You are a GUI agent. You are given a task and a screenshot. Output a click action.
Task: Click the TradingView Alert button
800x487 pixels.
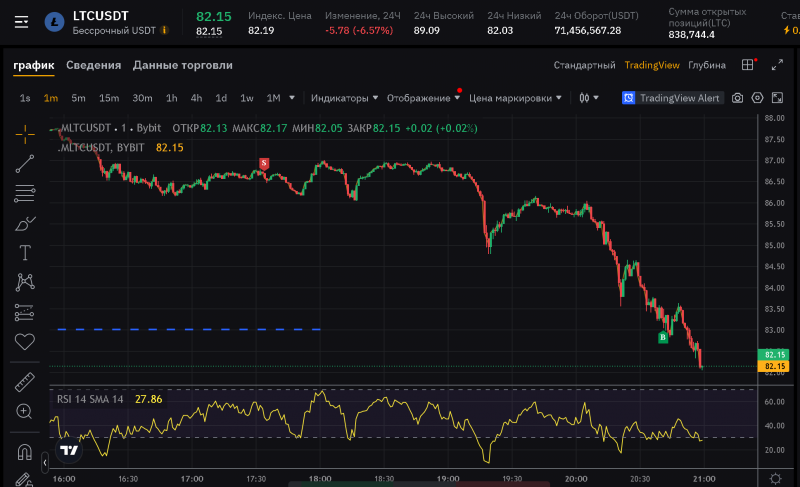click(x=672, y=98)
